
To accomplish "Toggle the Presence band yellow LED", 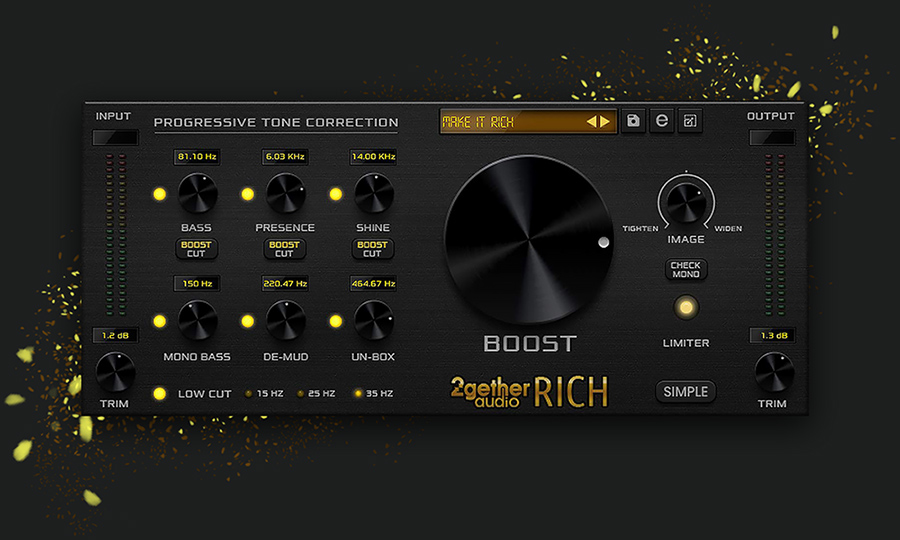I will tap(247, 194).
